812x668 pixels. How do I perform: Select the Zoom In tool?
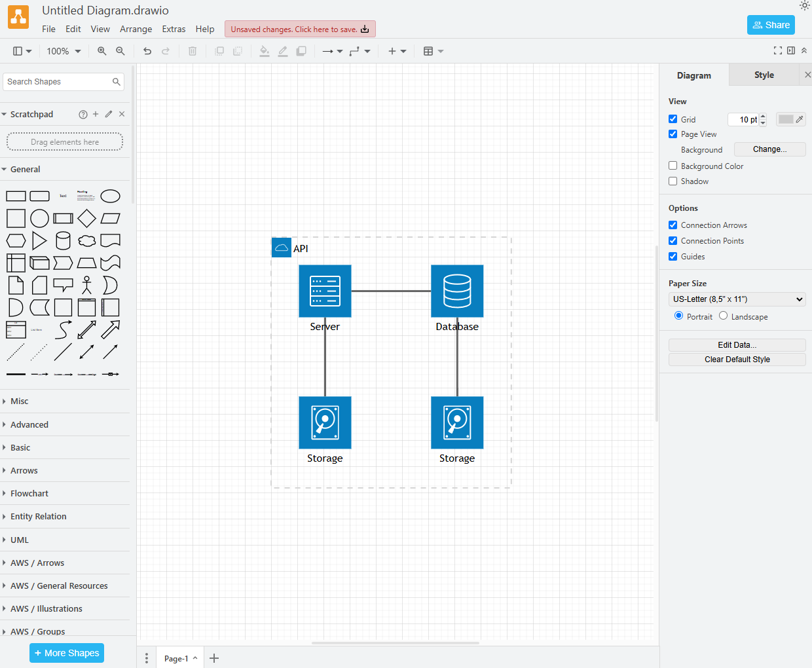(x=101, y=50)
